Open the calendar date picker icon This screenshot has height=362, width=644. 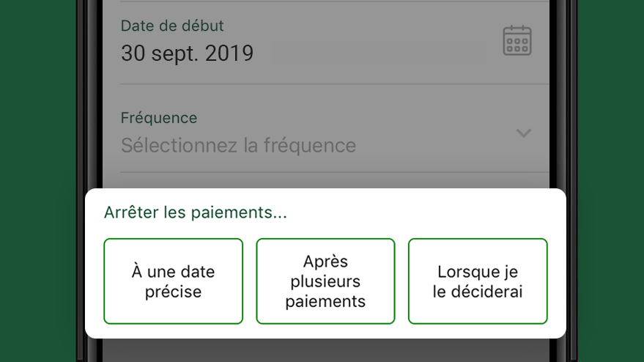517,40
